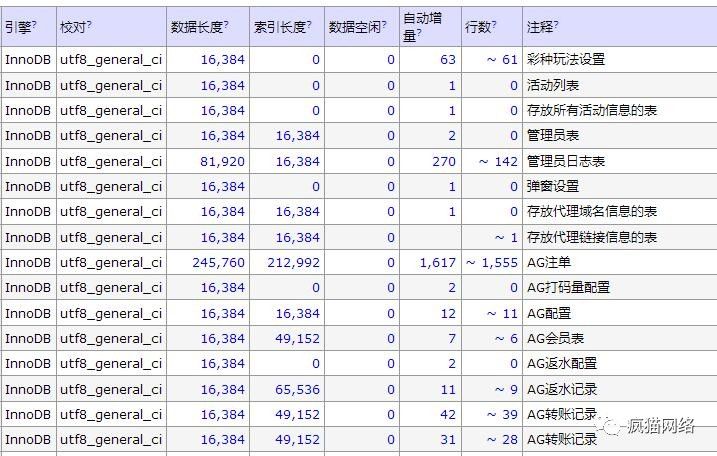Open the question-mark help next to 引擎
This screenshot has height=456, width=717.
pyautogui.click(x=34, y=23)
